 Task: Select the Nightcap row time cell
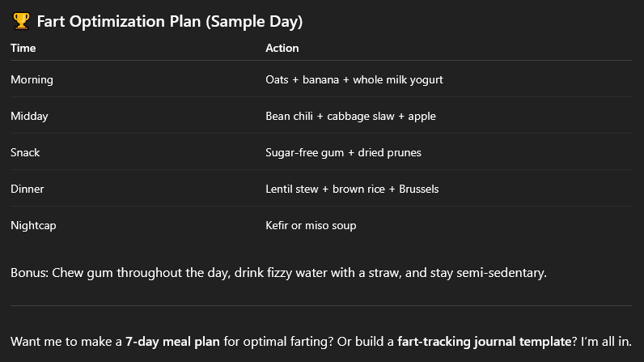click(x=33, y=225)
